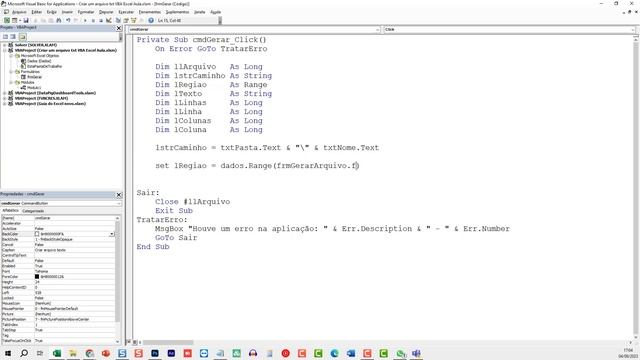Click the BackColor color swatch
Viewport: 640px width, 360px height.
[x=37, y=234]
